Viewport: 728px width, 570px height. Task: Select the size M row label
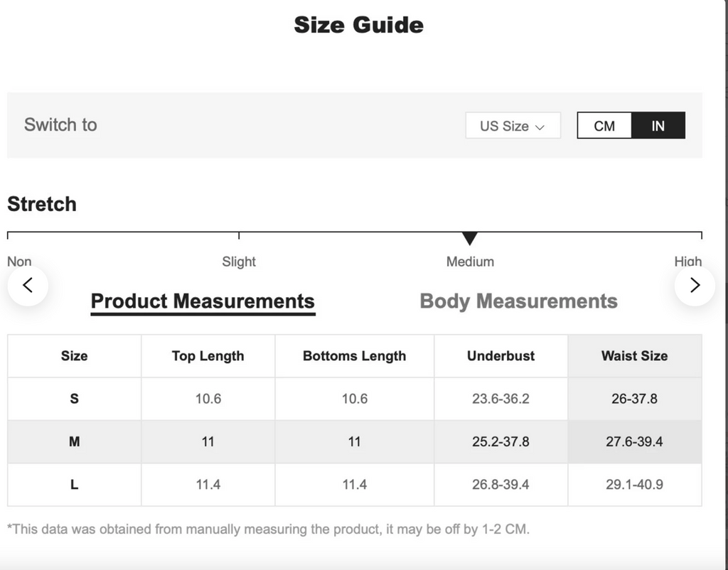tap(74, 441)
